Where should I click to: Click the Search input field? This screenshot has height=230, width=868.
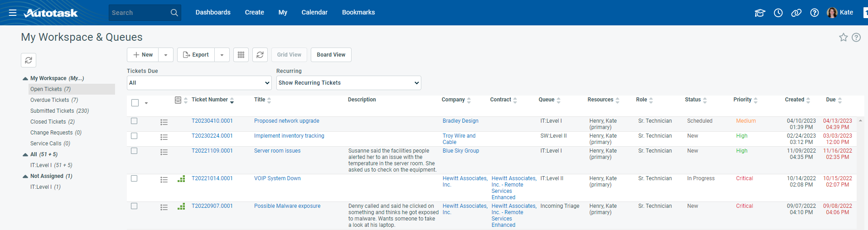pos(138,13)
